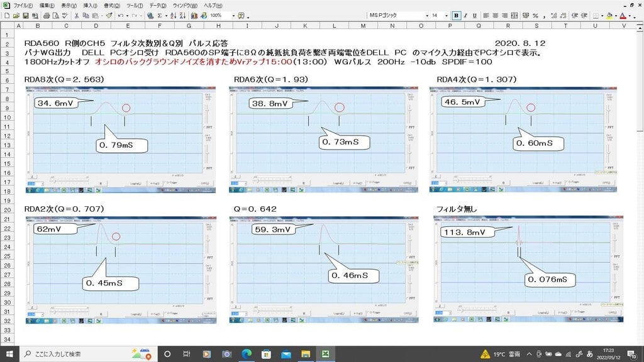Decrease decimal places
The height and width of the screenshot is (362, 644).
click(x=563, y=16)
